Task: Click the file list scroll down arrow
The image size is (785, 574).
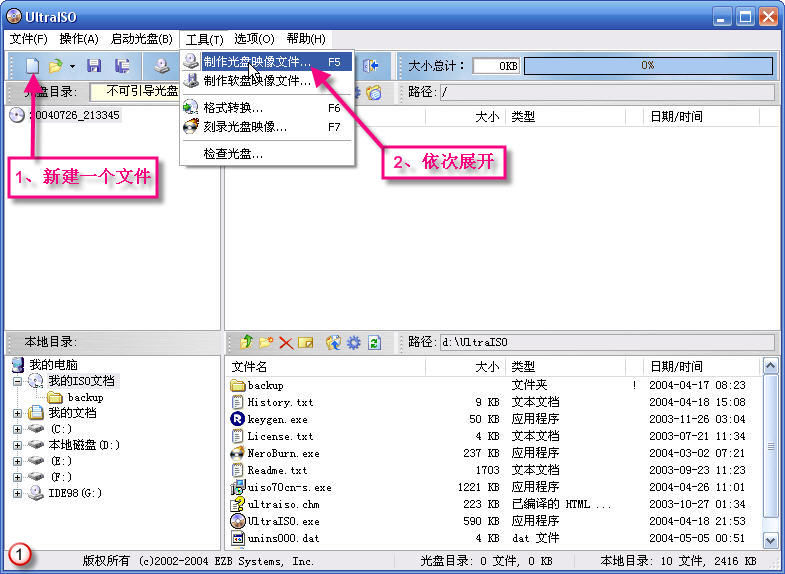Action: click(x=770, y=540)
